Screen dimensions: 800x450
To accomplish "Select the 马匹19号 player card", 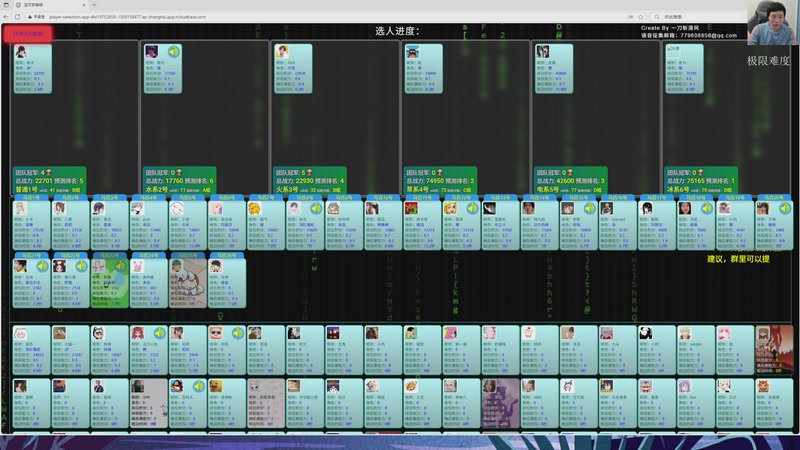I will click(735, 226).
